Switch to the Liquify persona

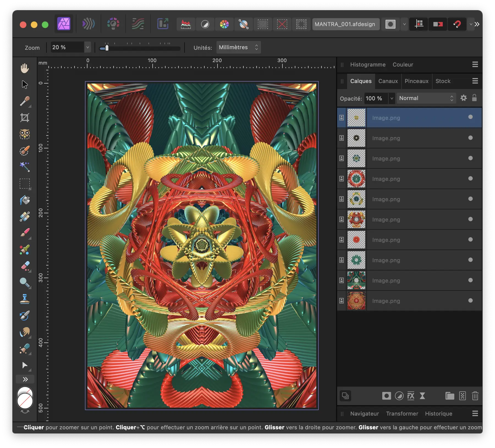pos(89,24)
